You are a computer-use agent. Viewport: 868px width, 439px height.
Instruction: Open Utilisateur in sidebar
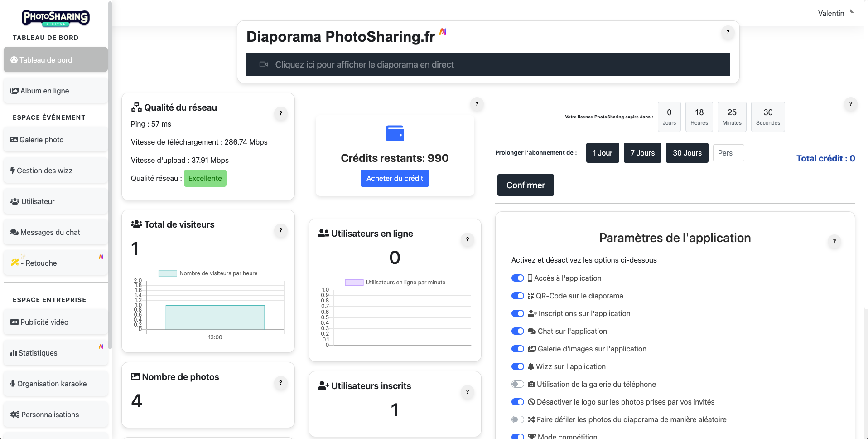pos(56,201)
